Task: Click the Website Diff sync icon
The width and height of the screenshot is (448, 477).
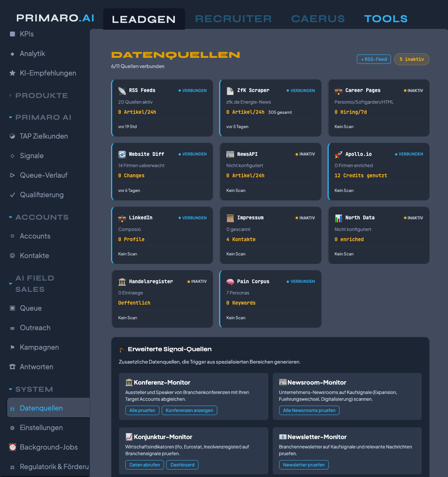Action: click(x=122, y=154)
